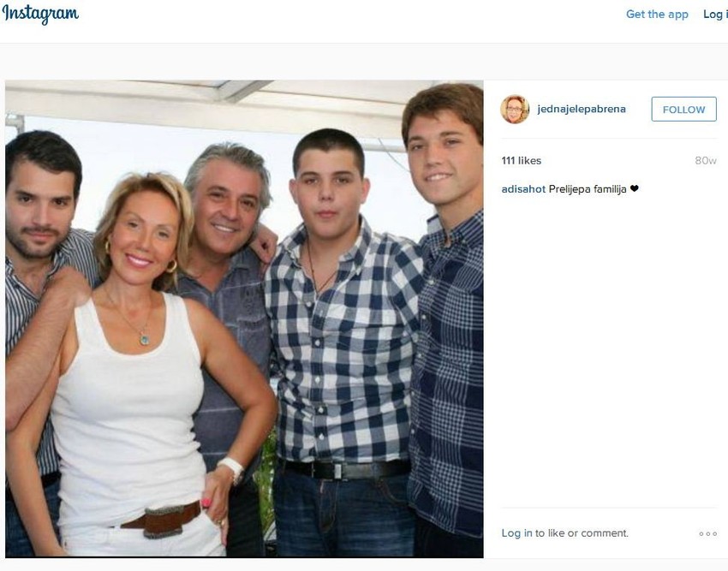Image resolution: width=728 pixels, height=571 pixels.
Task: Open commenter adisahot's profile
Action: click(523, 189)
